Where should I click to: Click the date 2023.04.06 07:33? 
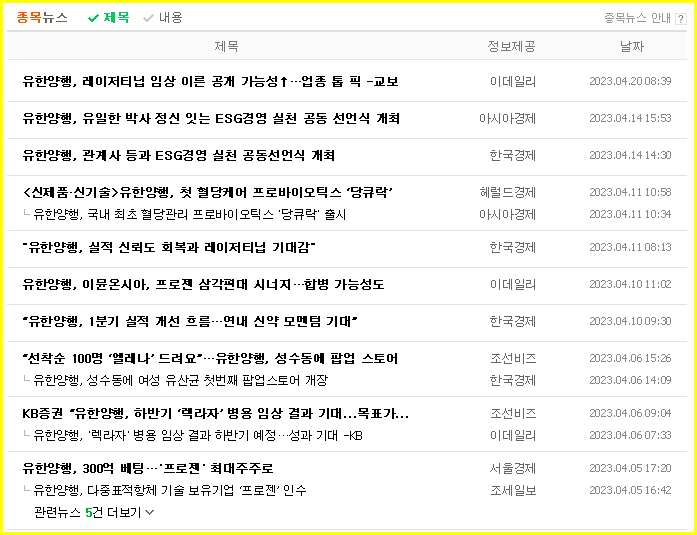(630, 435)
